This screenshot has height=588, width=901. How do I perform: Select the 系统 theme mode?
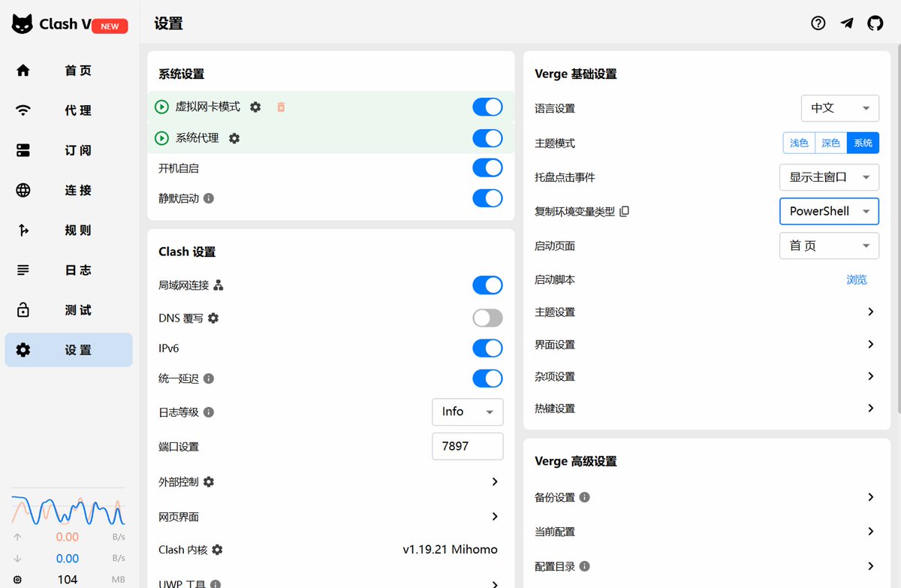point(863,143)
